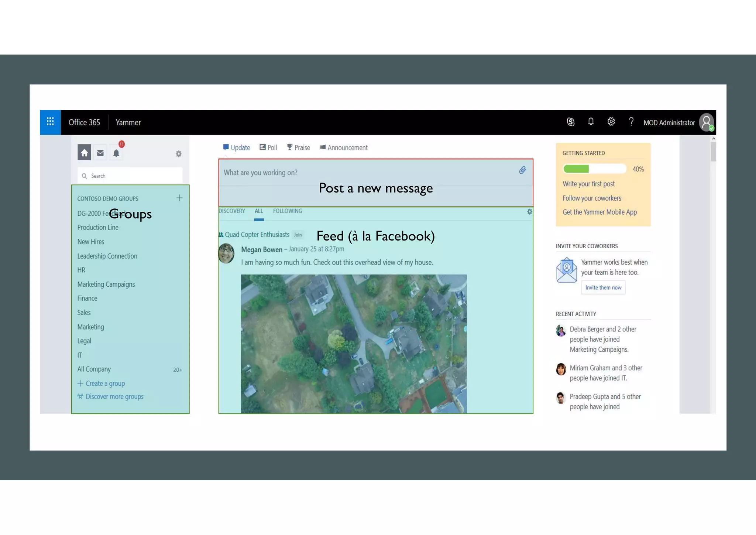Click Get the Yammer Mobile App
Screen dimensions: 756x535
(599, 212)
